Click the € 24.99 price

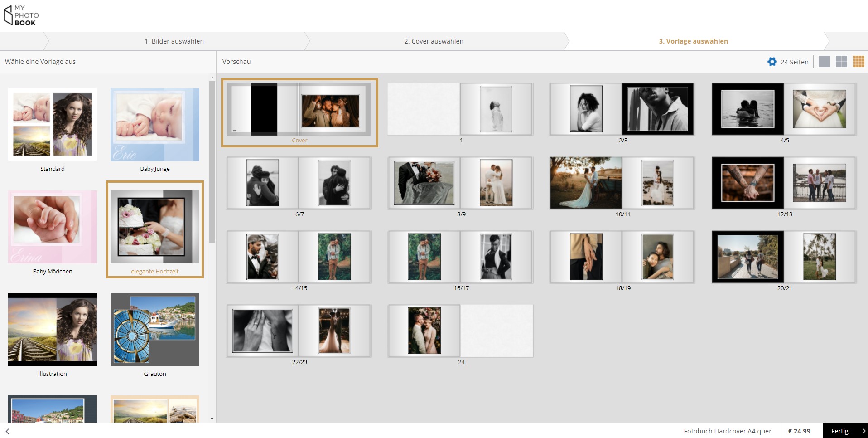tap(799, 431)
